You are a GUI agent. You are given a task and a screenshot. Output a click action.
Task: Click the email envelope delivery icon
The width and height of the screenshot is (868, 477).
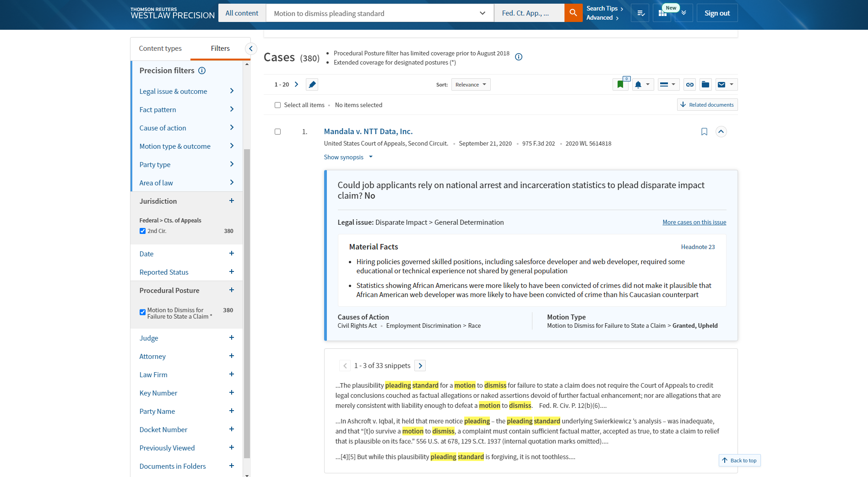click(x=722, y=85)
